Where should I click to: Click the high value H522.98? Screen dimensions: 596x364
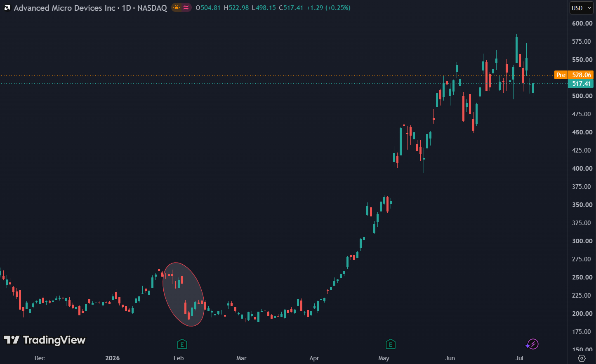coord(236,8)
